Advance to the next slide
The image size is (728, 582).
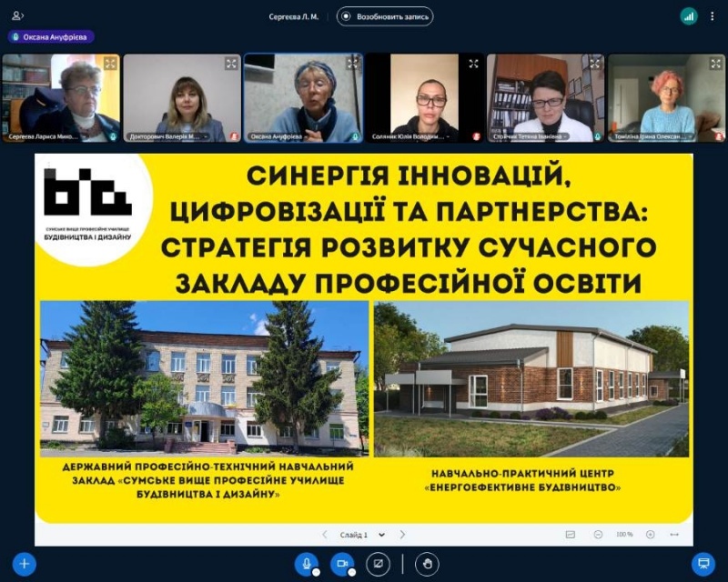(x=402, y=535)
